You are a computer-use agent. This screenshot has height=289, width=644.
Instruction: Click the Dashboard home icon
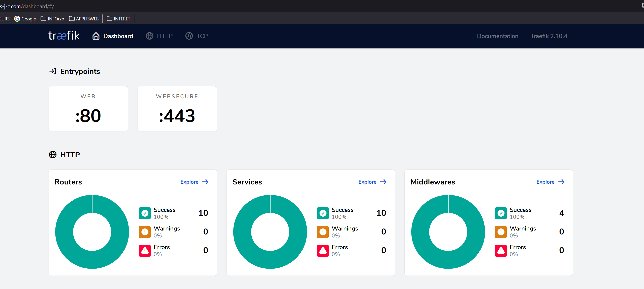[96, 36]
